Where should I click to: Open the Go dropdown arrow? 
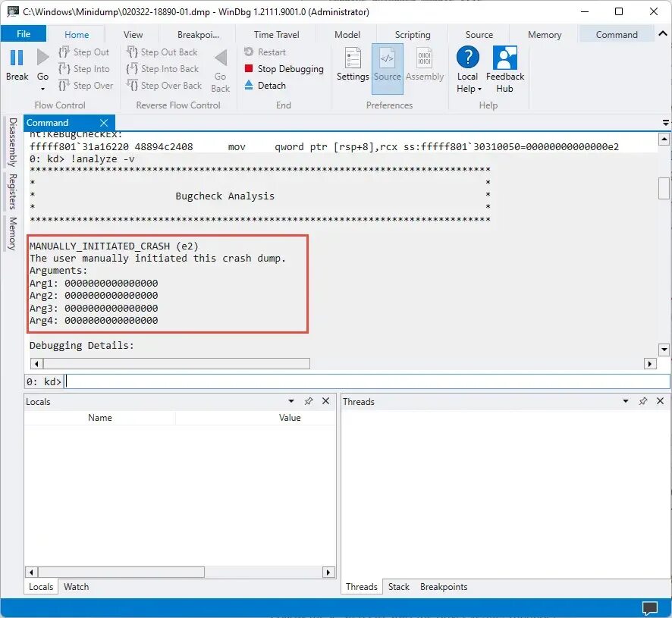(x=42, y=89)
